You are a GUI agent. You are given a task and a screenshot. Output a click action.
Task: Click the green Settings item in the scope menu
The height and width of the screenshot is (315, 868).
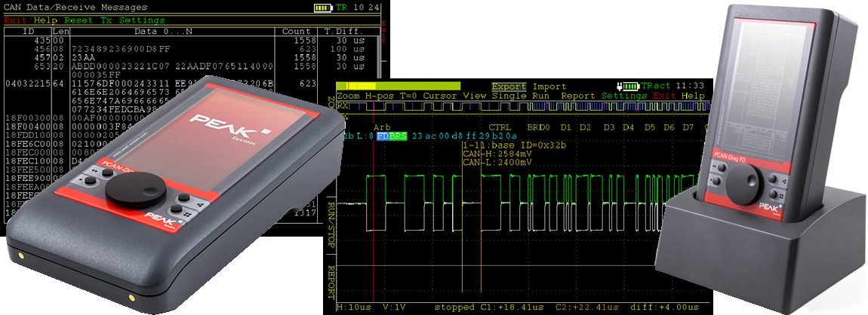tap(624, 96)
